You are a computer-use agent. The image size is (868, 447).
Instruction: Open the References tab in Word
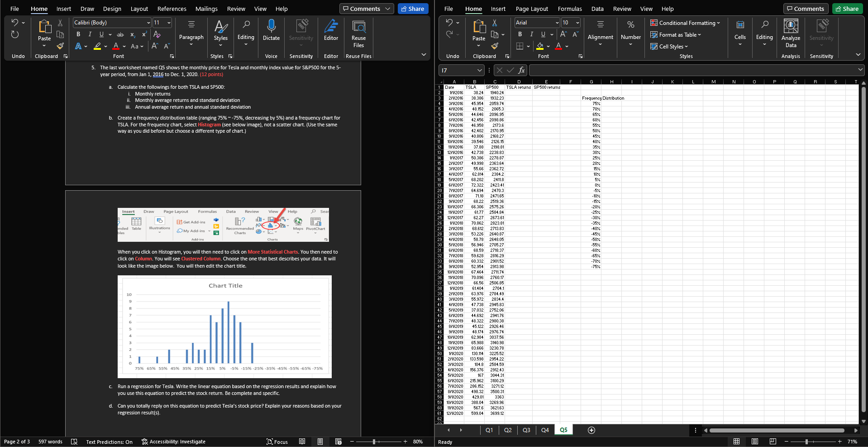point(172,9)
